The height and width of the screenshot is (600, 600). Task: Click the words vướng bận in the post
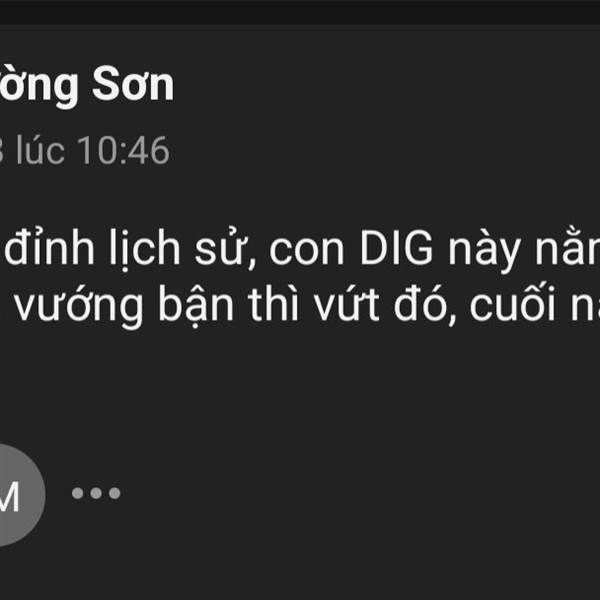124,307
